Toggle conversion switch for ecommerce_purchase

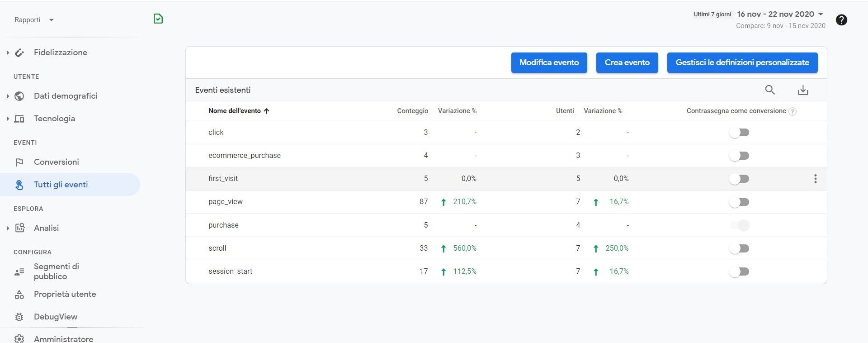[x=739, y=156]
